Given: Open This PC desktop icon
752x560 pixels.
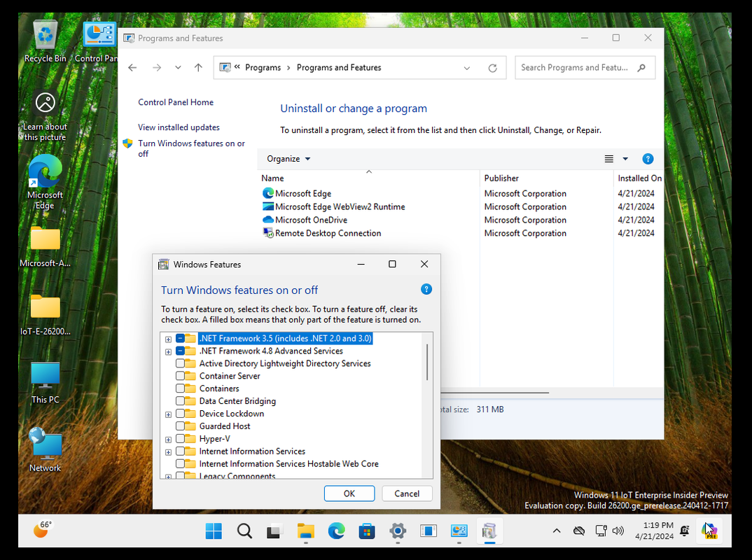Looking at the screenshot, I should [45, 382].
